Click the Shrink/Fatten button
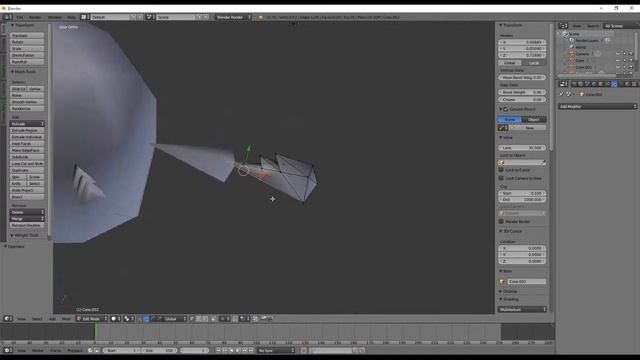640x360 pixels. point(27,55)
